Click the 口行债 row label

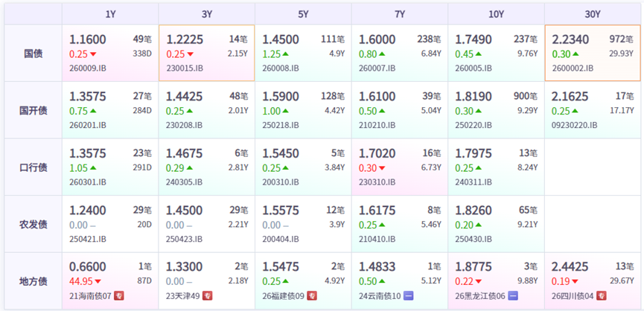point(33,167)
